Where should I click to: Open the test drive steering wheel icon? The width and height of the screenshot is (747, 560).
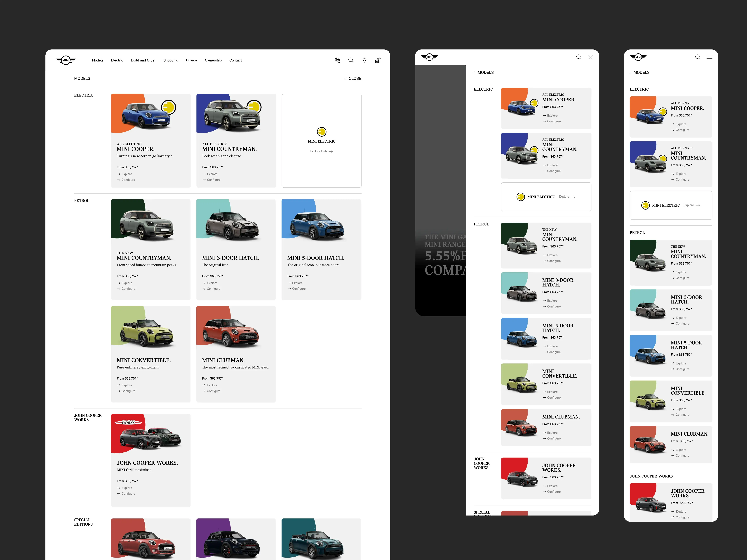(x=337, y=60)
